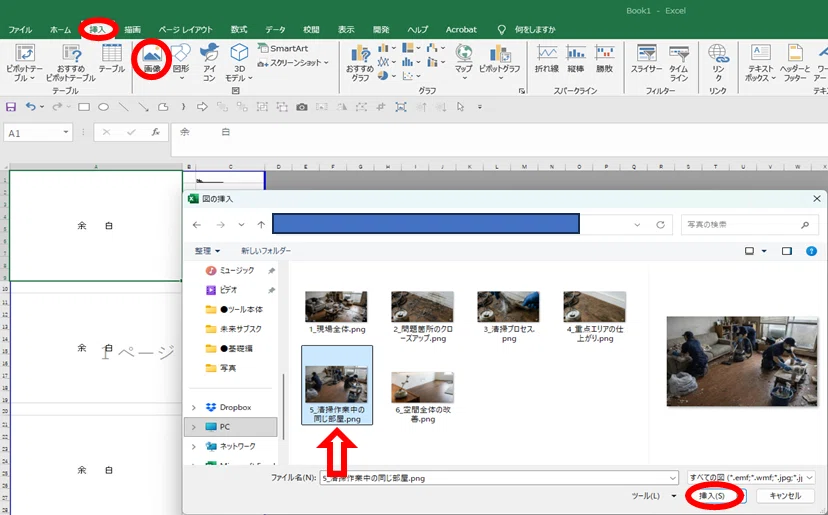The height and width of the screenshot is (515, 828).
Task: Click the PivotTable icon in the ribbon
Action: pyautogui.click(x=24, y=53)
